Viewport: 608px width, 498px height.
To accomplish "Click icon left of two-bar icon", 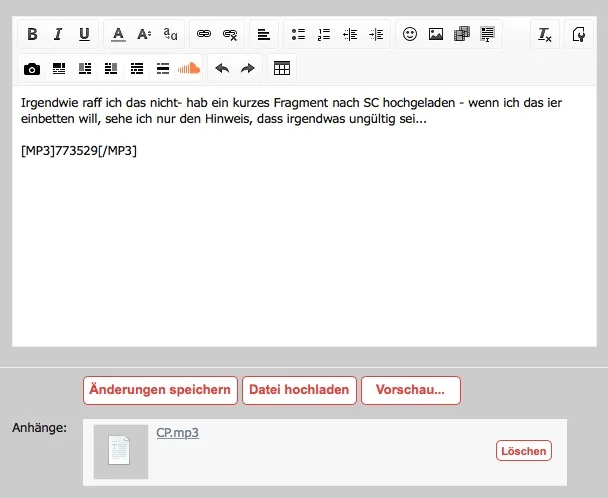I will [x=137, y=69].
